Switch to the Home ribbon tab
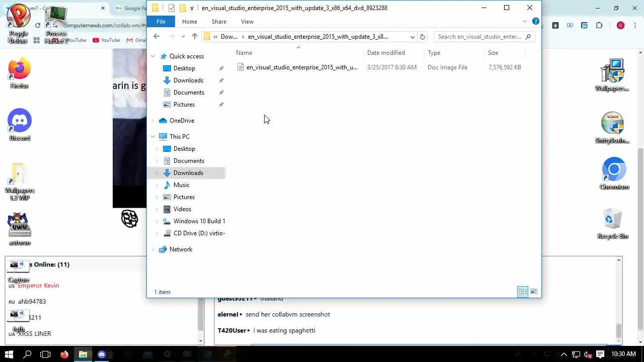The height and width of the screenshot is (362, 644). tap(190, 22)
